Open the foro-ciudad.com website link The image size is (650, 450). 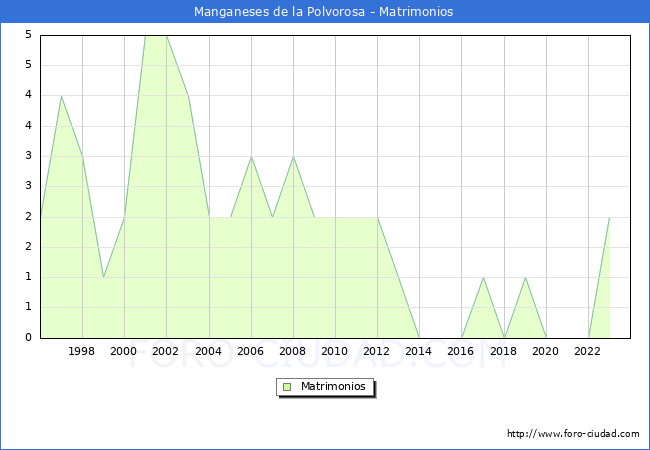pos(573,434)
